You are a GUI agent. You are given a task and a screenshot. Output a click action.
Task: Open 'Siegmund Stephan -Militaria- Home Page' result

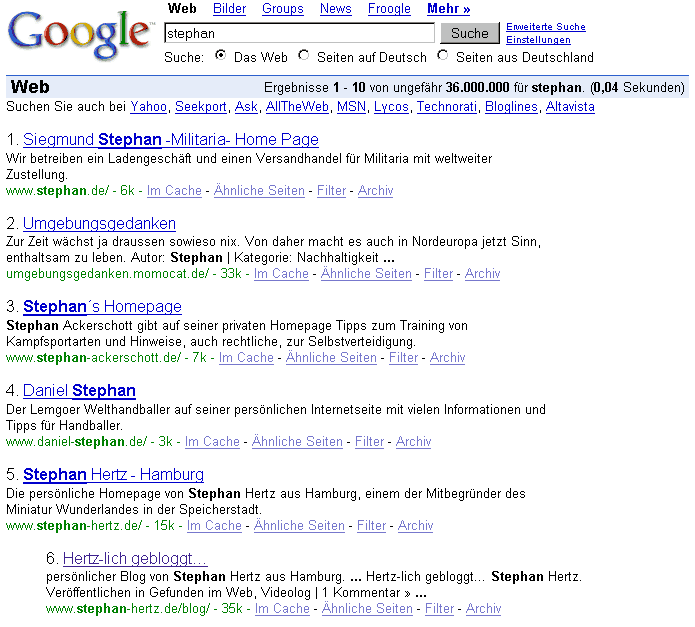(x=170, y=140)
